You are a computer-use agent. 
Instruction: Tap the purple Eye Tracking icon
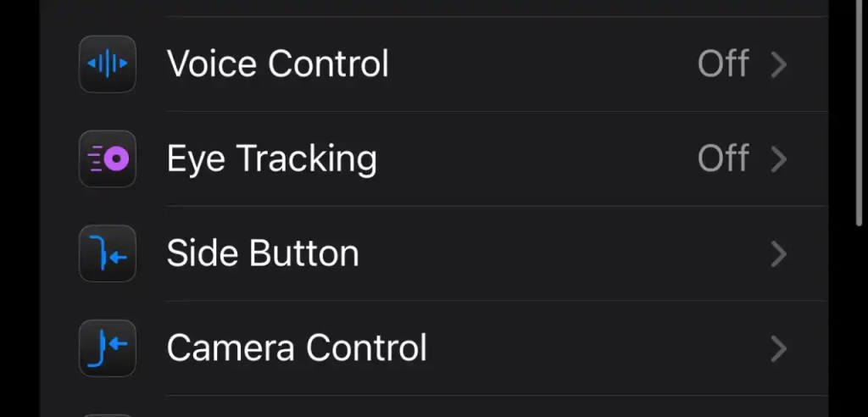click(108, 158)
